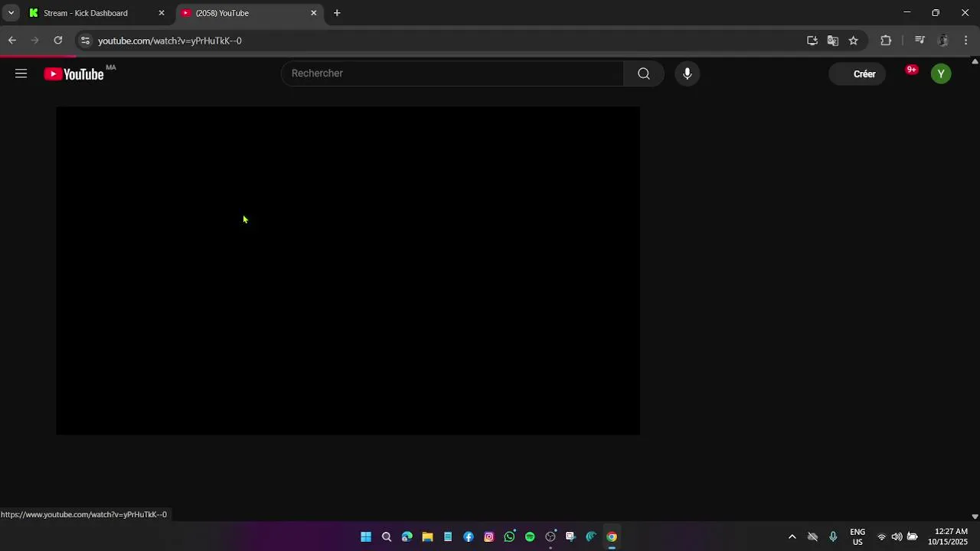Reload the YouTube page
The width and height of the screenshot is (980, 551).
[x=58, y=41]
